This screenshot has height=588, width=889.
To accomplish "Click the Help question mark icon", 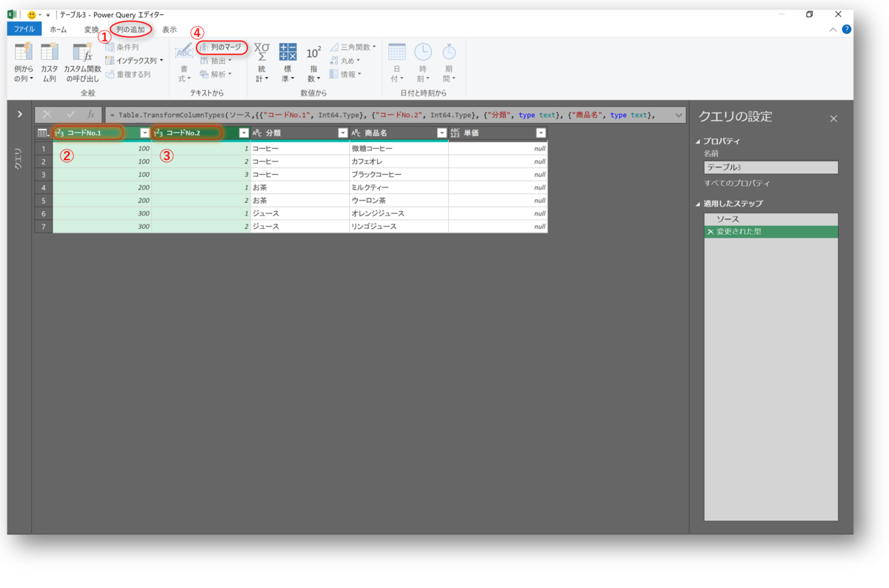I will pos(846,30).
